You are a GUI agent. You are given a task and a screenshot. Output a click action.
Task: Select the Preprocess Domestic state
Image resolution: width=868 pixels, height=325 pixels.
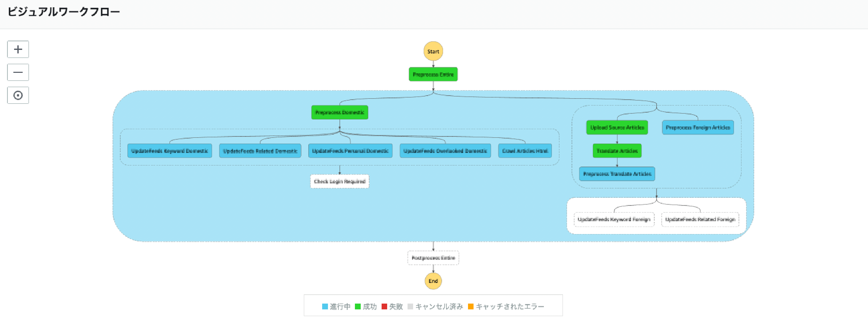[340, 112]
